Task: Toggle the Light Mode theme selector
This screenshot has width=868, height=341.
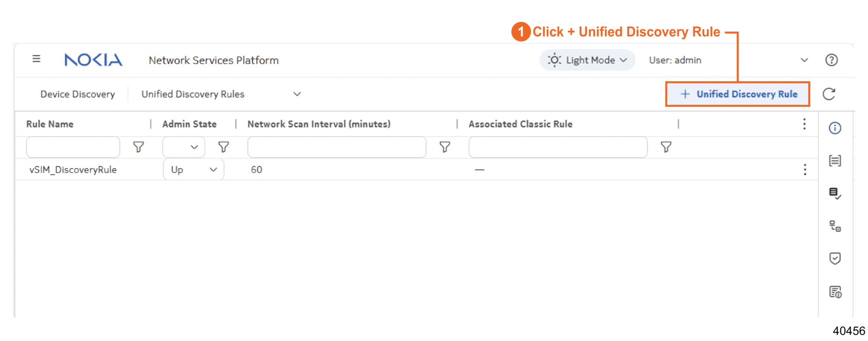Action: click(587, 60)
